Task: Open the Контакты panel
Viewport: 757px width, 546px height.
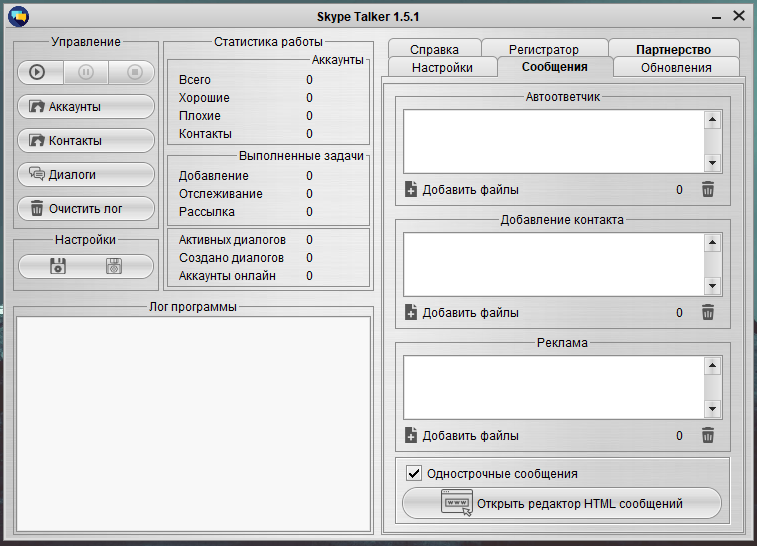Action: tap(86, 140)
